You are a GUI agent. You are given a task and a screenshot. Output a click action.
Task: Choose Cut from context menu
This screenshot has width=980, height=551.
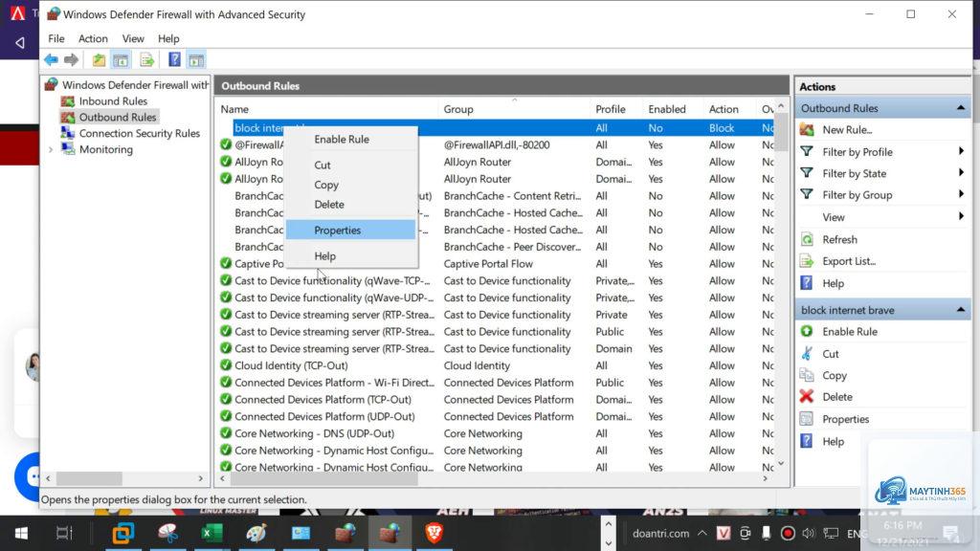coord(350,165)
